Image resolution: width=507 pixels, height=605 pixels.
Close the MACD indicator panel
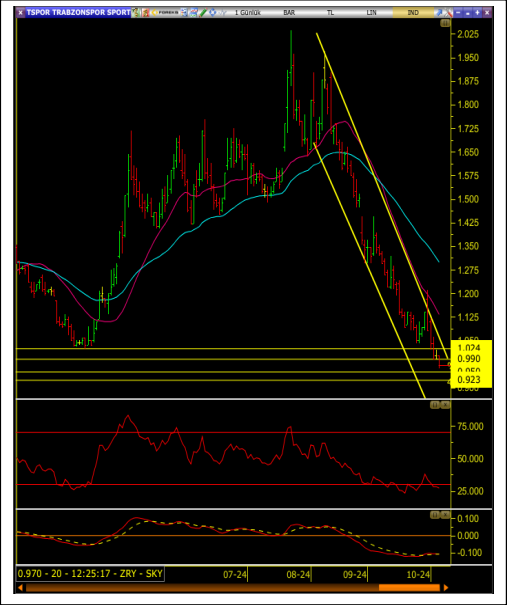tap(445, 515)
